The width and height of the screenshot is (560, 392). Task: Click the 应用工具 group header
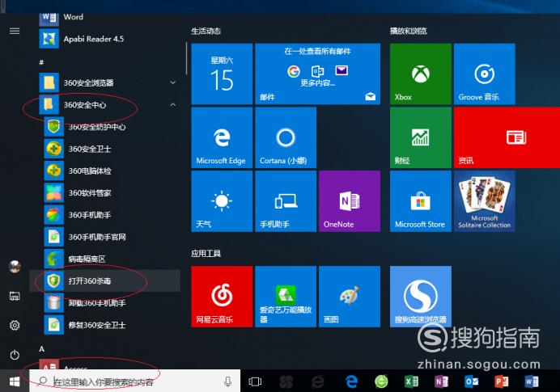pos(206,254)
